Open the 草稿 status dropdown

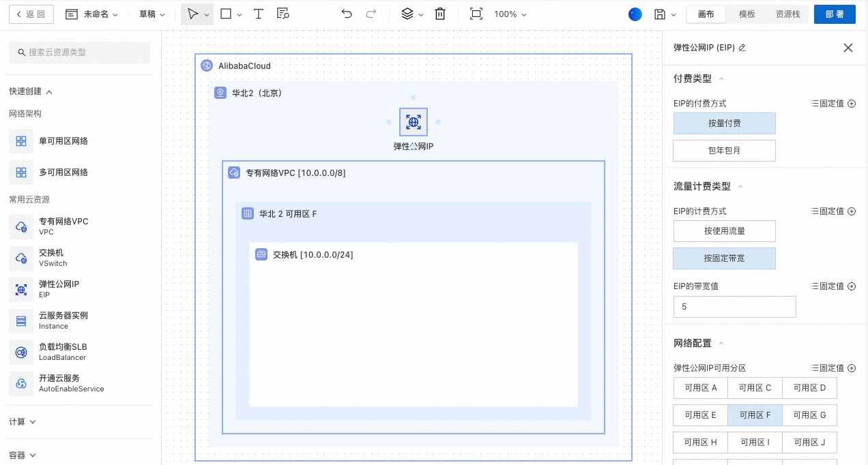(151, 14)
